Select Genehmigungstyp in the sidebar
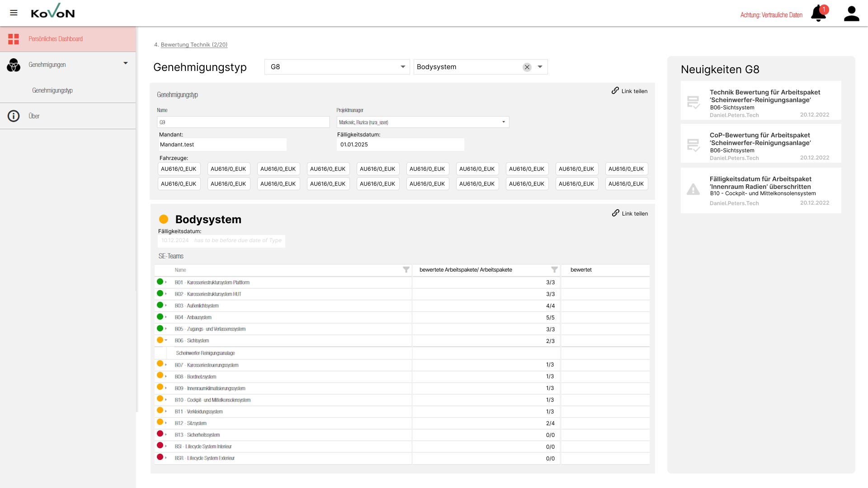Screen dimensions: 868x488 coord(52,90)
